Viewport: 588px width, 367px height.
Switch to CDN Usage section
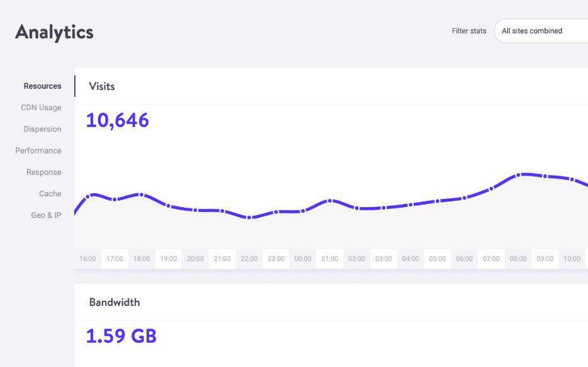coord(41,108)
